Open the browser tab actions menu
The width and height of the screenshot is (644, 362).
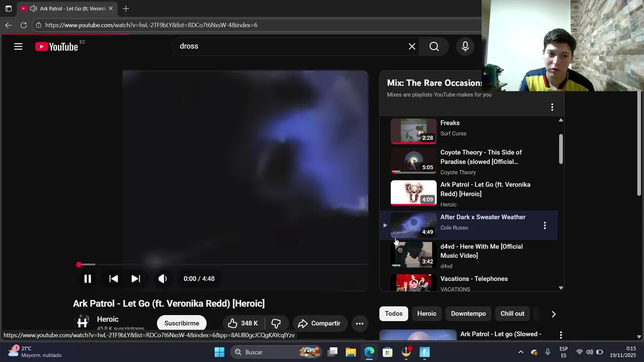tap(9, 9)
